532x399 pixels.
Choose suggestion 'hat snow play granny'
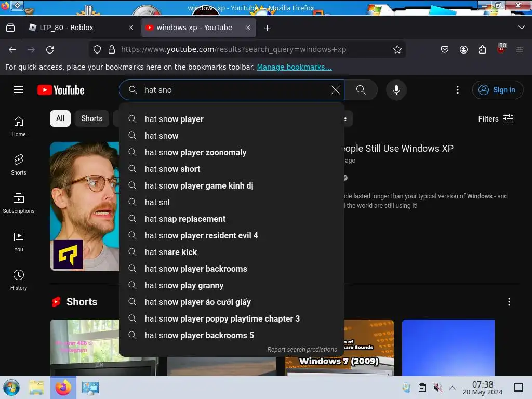pyautogui.click(x=232, y=285)
